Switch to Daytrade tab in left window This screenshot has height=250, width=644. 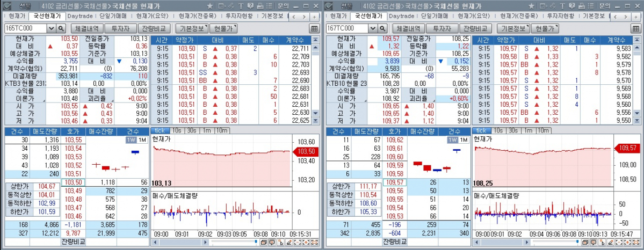[x=79, y=16]
